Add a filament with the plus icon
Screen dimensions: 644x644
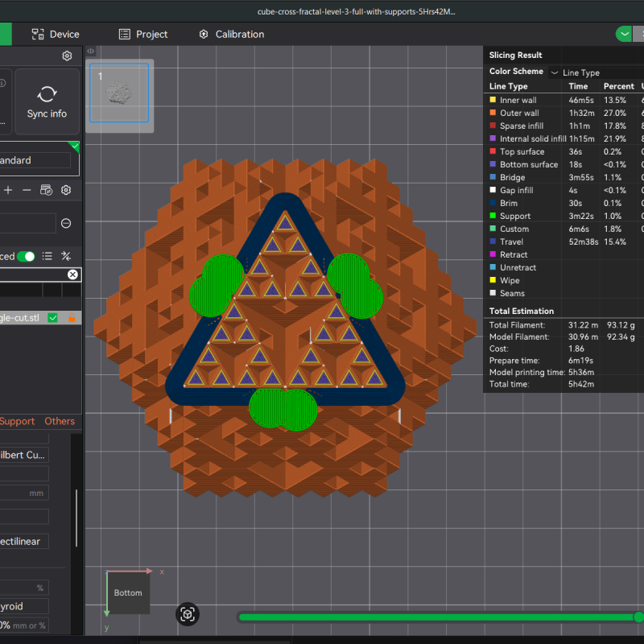(8, 190)
